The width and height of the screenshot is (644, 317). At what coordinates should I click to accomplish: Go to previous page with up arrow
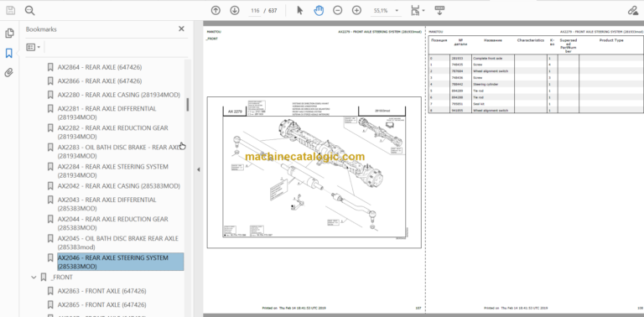click(x=216, y=10)
